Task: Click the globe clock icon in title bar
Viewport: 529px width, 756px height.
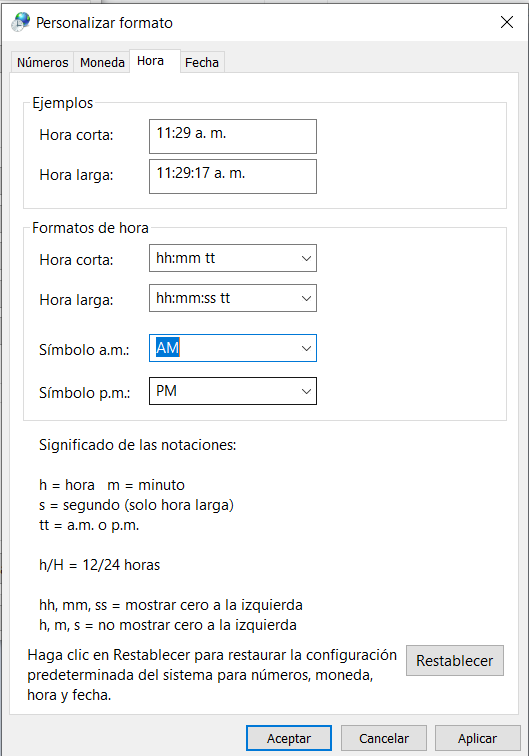Action: coord(21,22)
